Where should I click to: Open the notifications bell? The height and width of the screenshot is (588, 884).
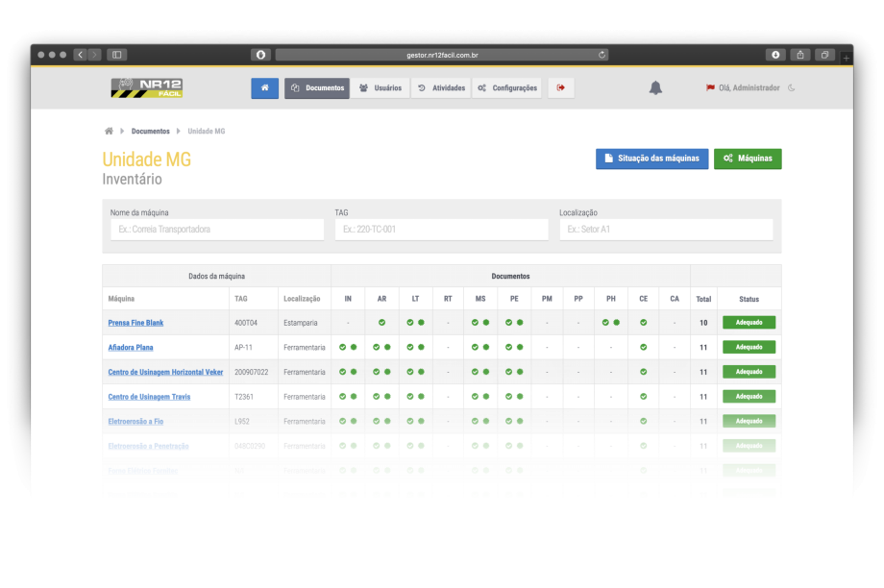point(655,88)
